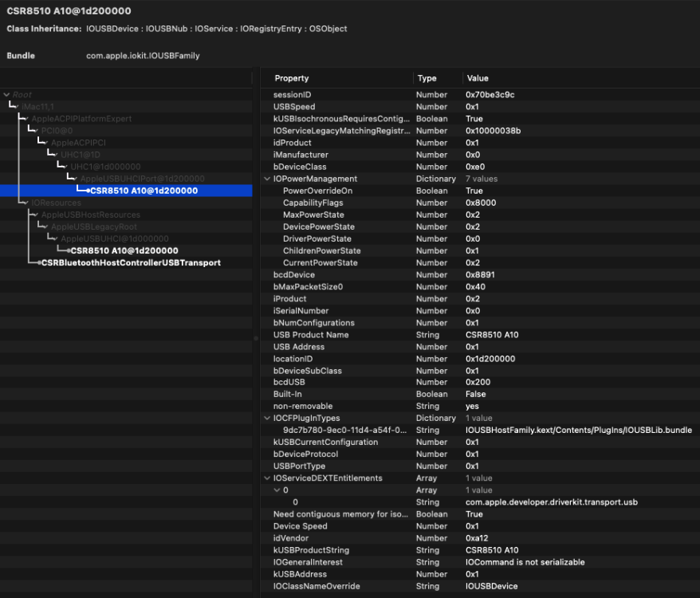This screenshot has height=598, width=700.
Task: Select the UHC1@1d000000 tree node
Action: tap(105, 167)
